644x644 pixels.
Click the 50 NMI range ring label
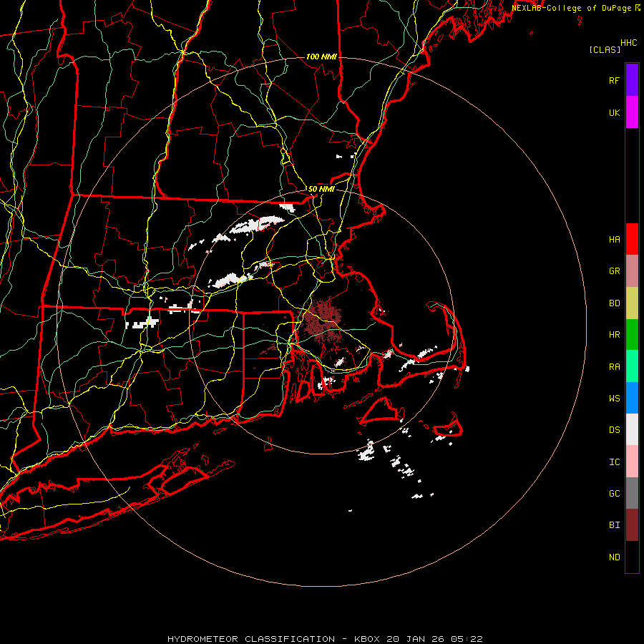pyautogui.click(x=321, y=190)
